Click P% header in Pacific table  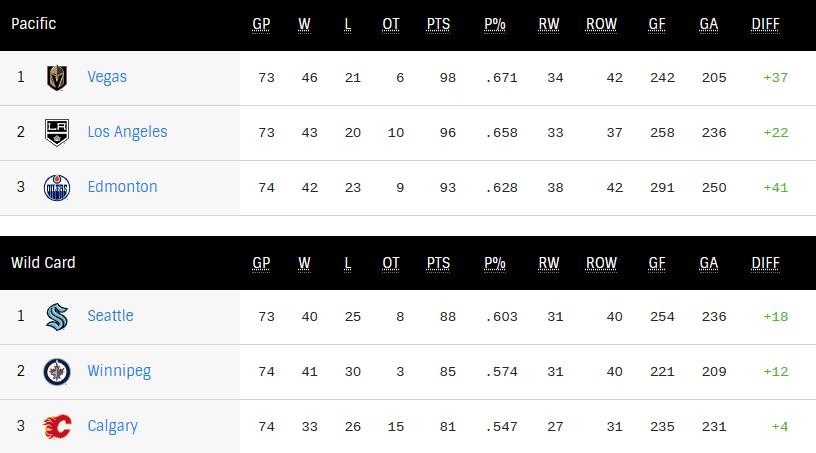click(495, 24)
